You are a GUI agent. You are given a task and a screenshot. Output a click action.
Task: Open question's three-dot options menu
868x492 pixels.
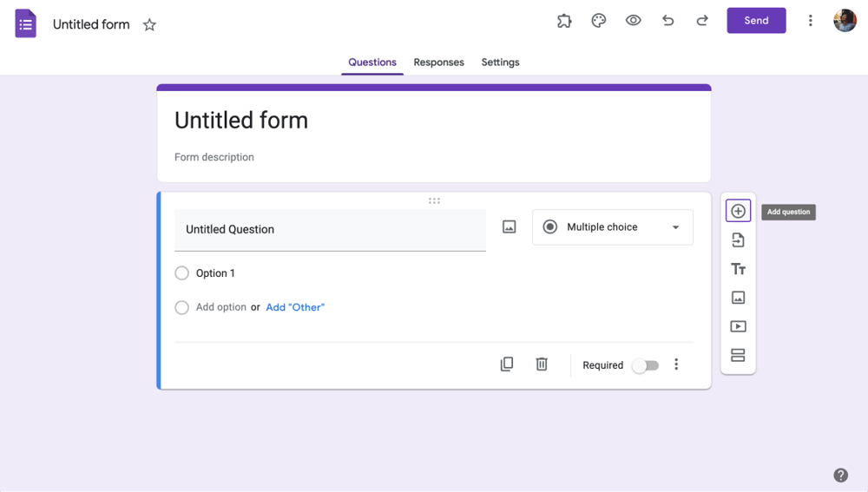[x=676, y=364]
